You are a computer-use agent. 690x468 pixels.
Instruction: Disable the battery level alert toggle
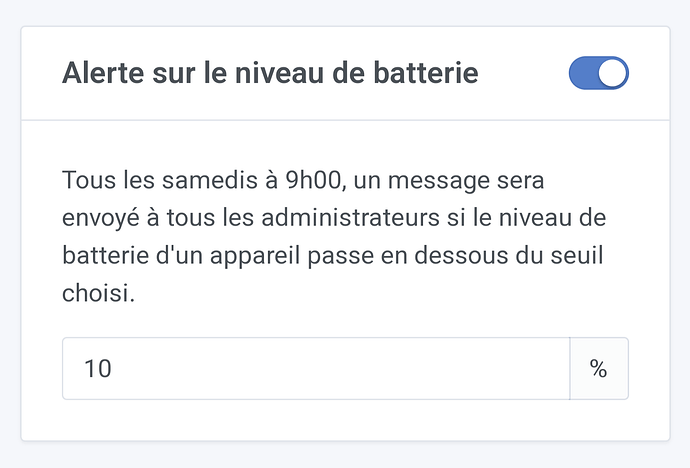598,73
